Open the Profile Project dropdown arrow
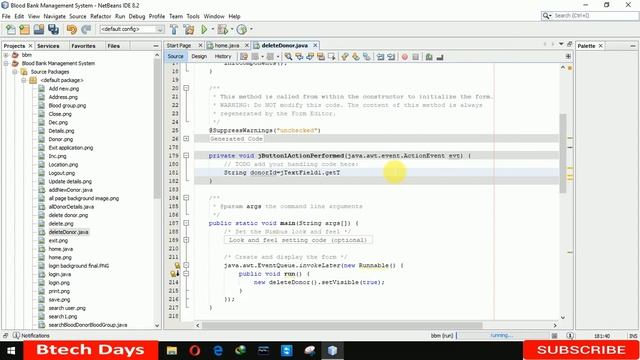The height and width of the screenshot is (360, 640). [251, 29]
